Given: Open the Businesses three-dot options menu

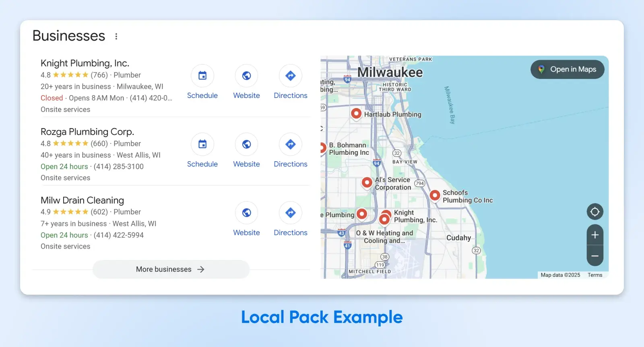Looking at the screenshot, I should point(116,36).
